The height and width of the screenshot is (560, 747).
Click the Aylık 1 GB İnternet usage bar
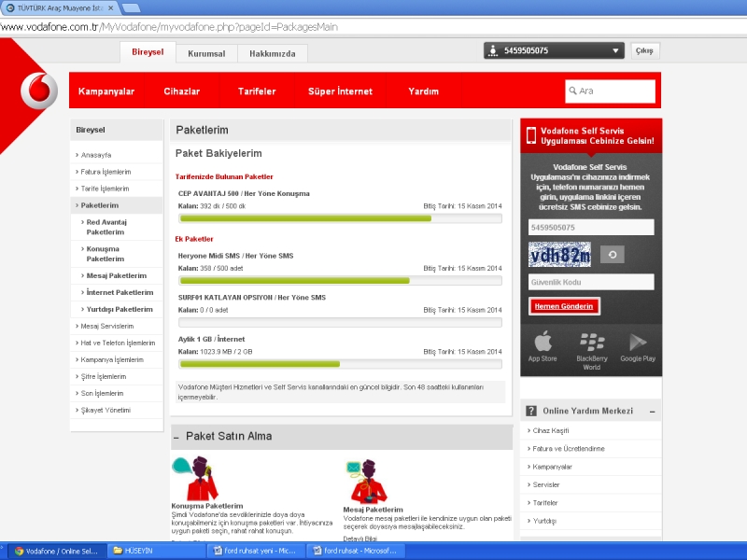point(340,364)
